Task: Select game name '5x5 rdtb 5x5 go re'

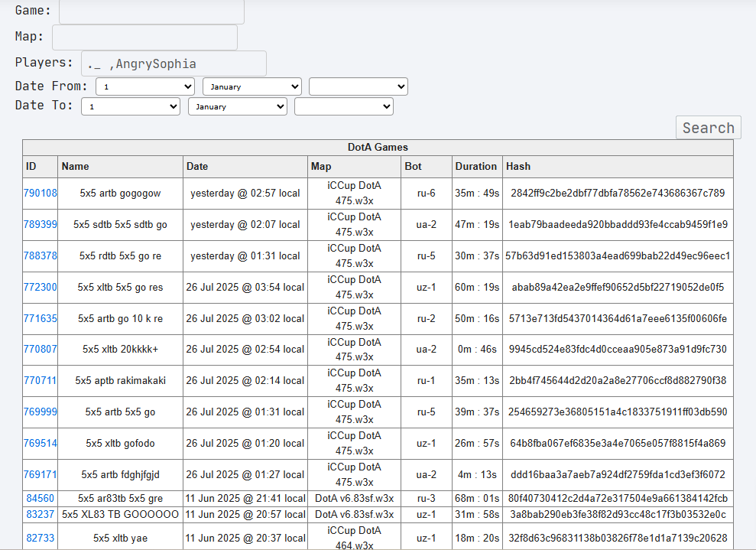Action: 120,256
